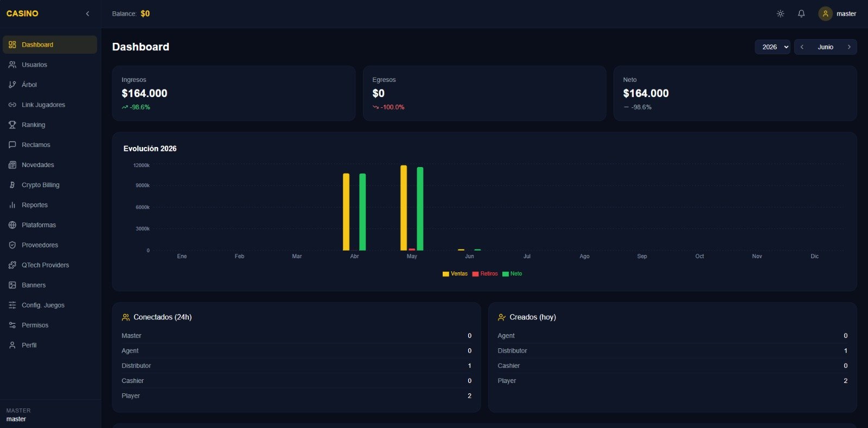Open the Dashboard menu item
Screen dimensions: 868x428
click(50, 44)
